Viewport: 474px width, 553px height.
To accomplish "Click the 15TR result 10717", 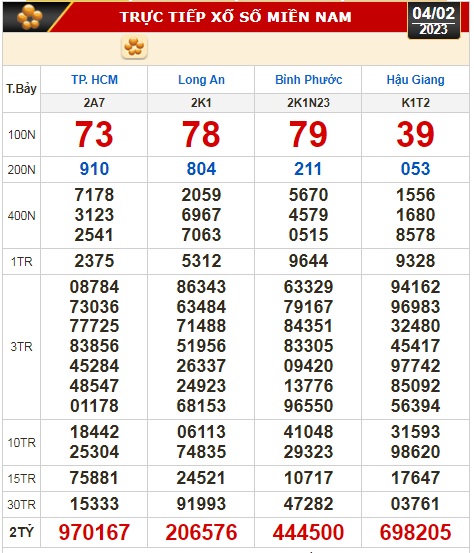I will tap(309, 478).
